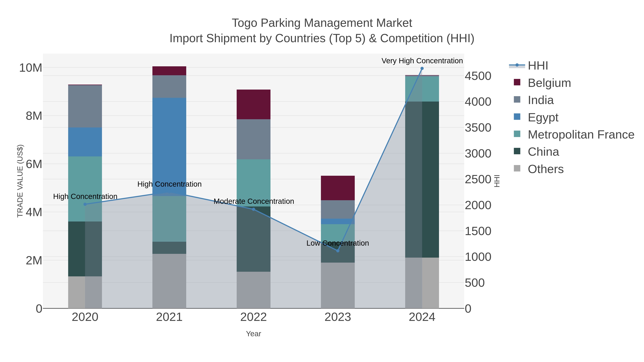The image size is (644, 362).
Task: Click the 'Very High Concentration' annotation
Action: pos(422,61)
